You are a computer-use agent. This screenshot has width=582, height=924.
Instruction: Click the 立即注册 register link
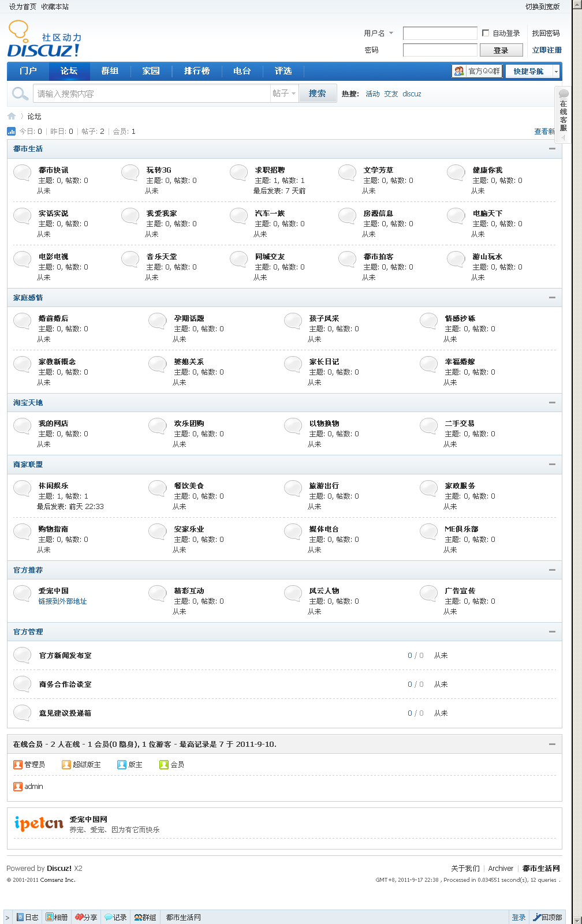546,50
